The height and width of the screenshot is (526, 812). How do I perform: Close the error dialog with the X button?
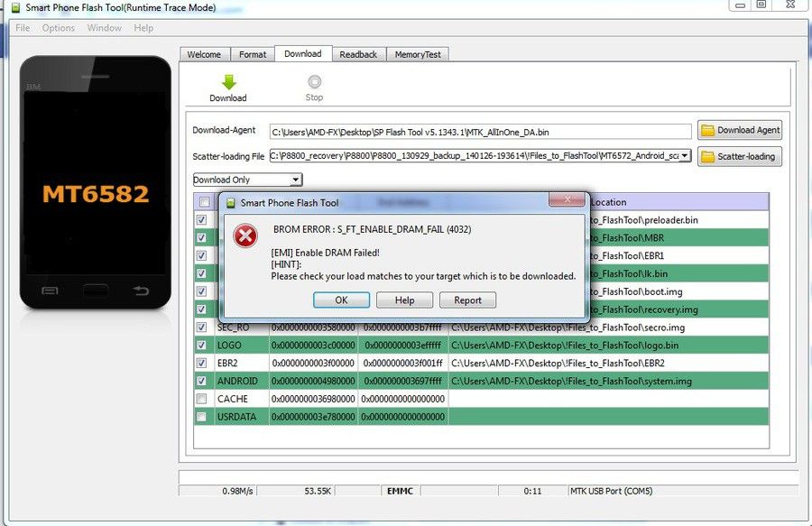(567, 198)
